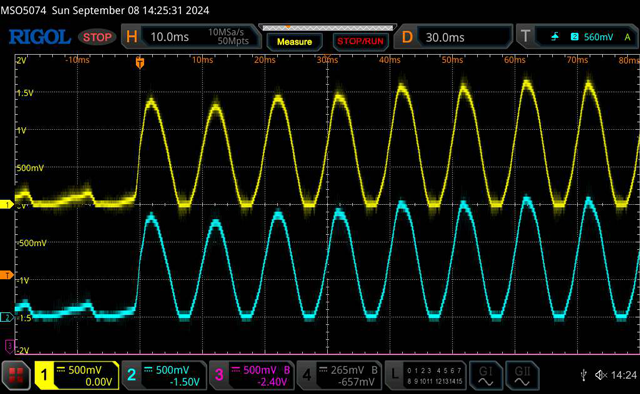This screenshot has height=394, width=640.
Task: Click the RIGOL logo
Action: (40, 37)
